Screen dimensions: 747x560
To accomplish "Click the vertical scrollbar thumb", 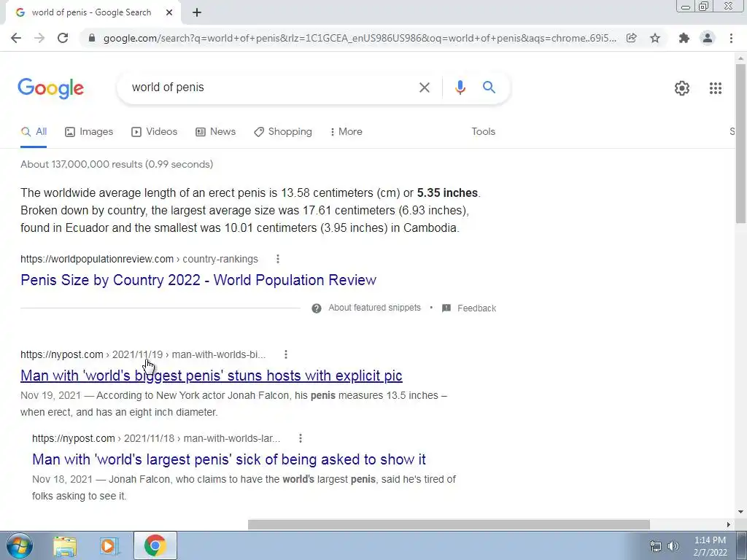I will click(x=740, y=143).
